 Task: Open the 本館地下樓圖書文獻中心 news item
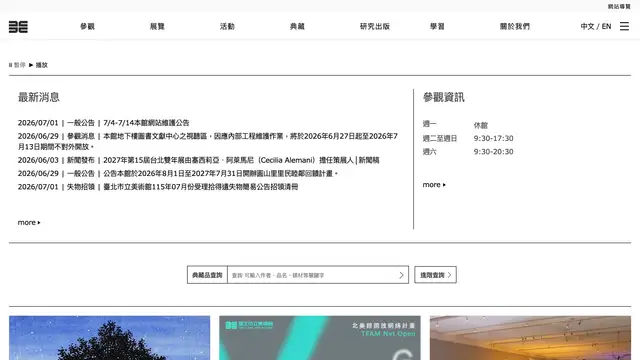pos(207,141)
